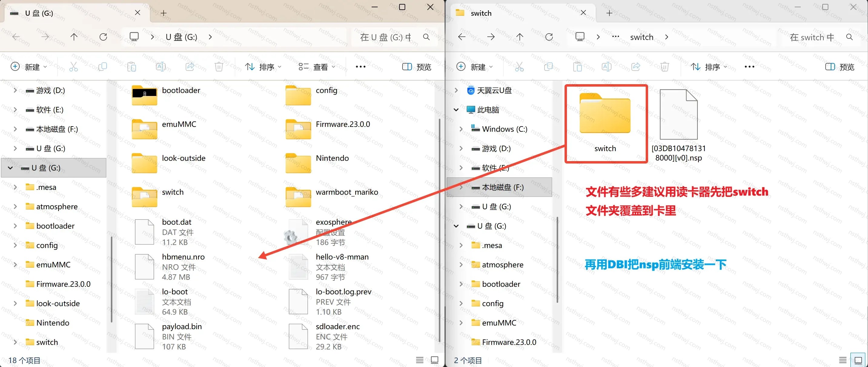The image size is (868, 367).
Task: Click U 盘 (G:) breadcrumb in address bar
Action: click(181, 37)
